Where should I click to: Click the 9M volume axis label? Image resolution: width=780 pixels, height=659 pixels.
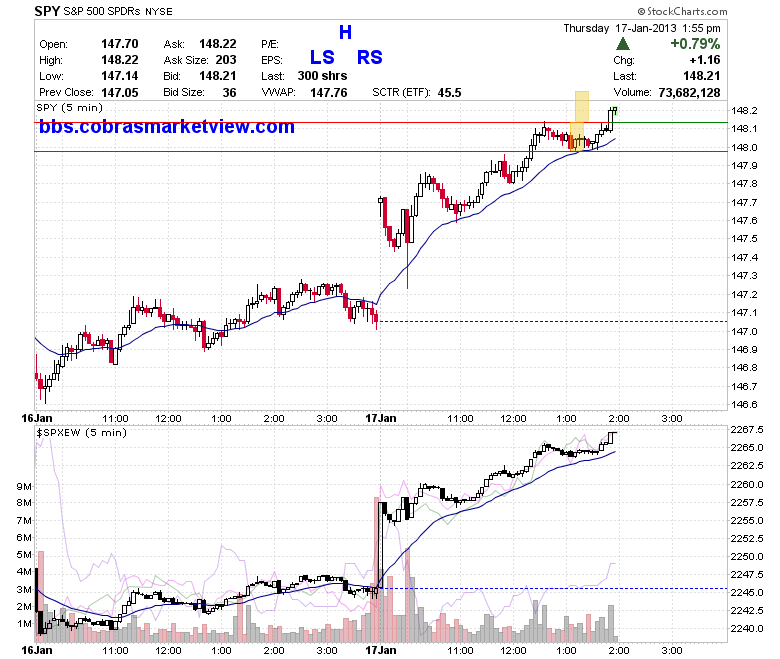[24, 486]
